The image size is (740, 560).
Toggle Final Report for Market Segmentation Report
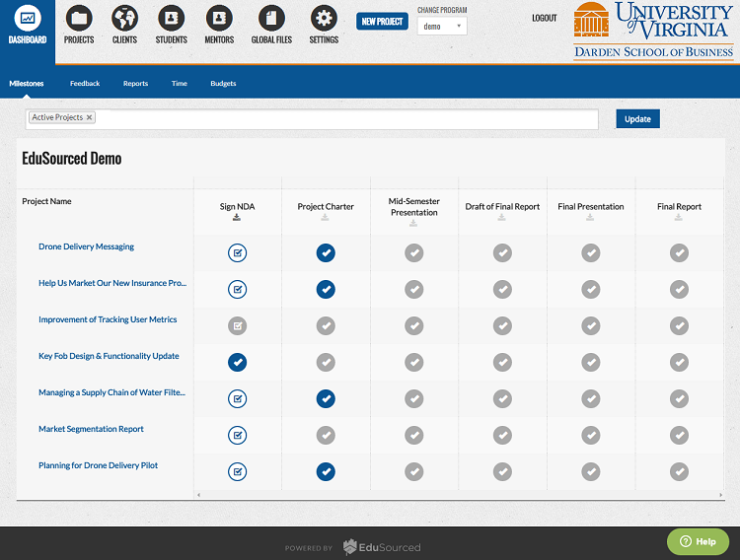[x=679, y=435]
